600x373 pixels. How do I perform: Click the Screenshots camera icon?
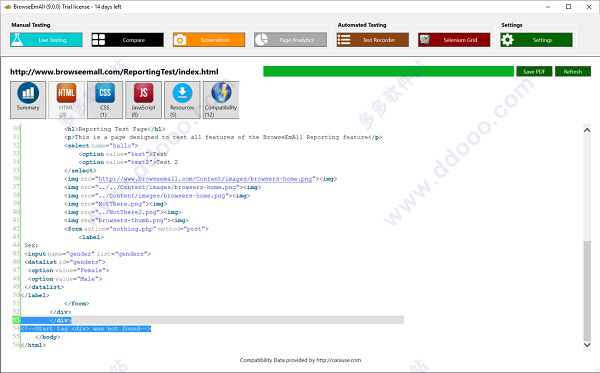tap(180, 40)
